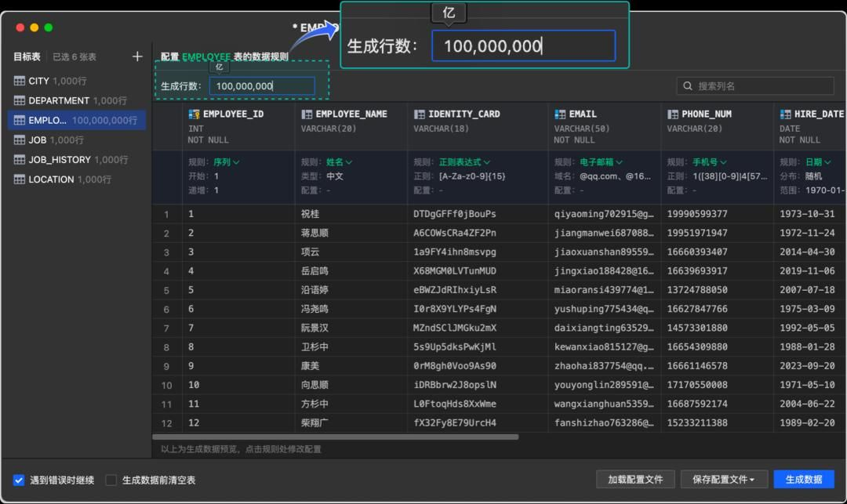Enable 生成数据前清空表 checkbox
Image resolution: width=847 pixels, height=504 pixels.
click(x=111, y=480)
